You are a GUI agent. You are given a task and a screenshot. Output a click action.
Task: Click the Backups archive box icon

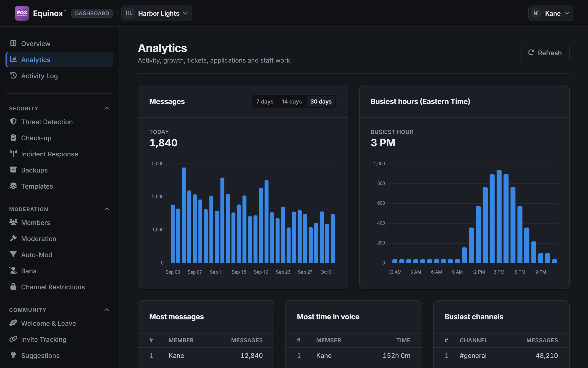(13, 170)
